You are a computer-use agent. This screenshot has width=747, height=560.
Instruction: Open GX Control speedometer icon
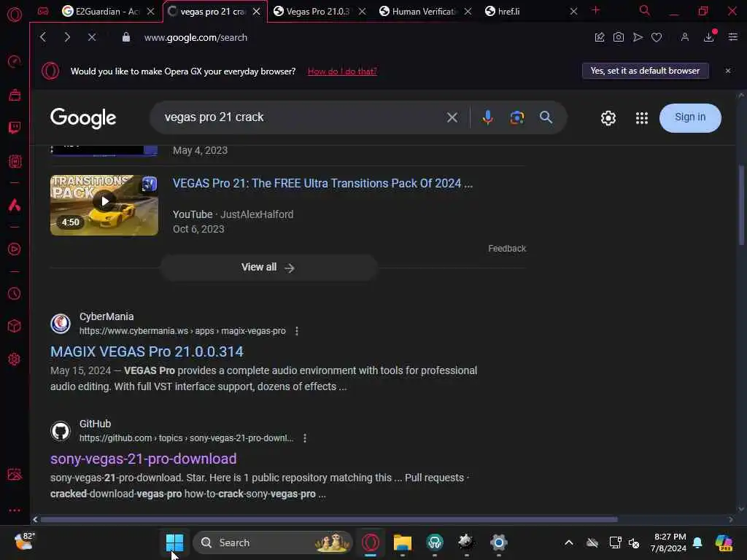click(x=15, y=61)
